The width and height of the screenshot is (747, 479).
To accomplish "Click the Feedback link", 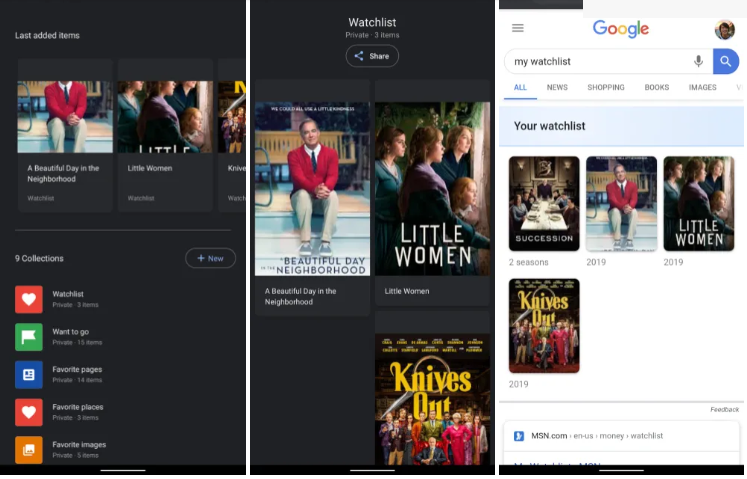I will (724, 409).
